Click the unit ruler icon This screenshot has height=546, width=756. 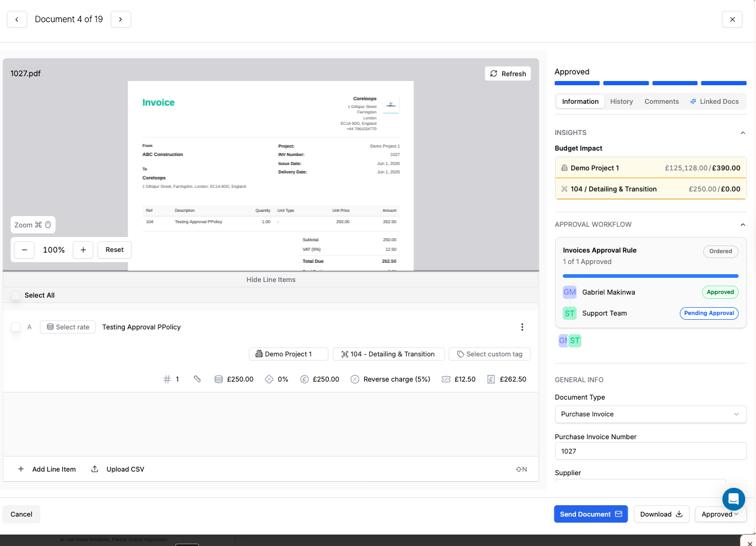197,379
